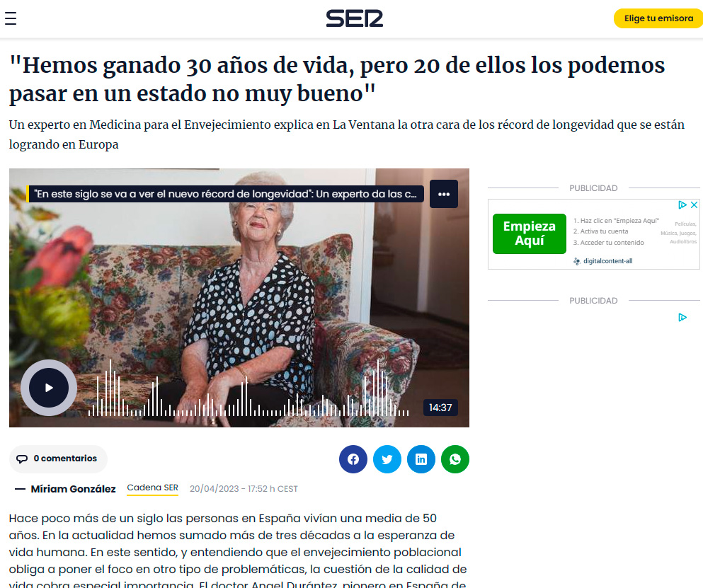Share the article on Twitter
This screenshot has width=703, height=588.
[x=387, y=459]
